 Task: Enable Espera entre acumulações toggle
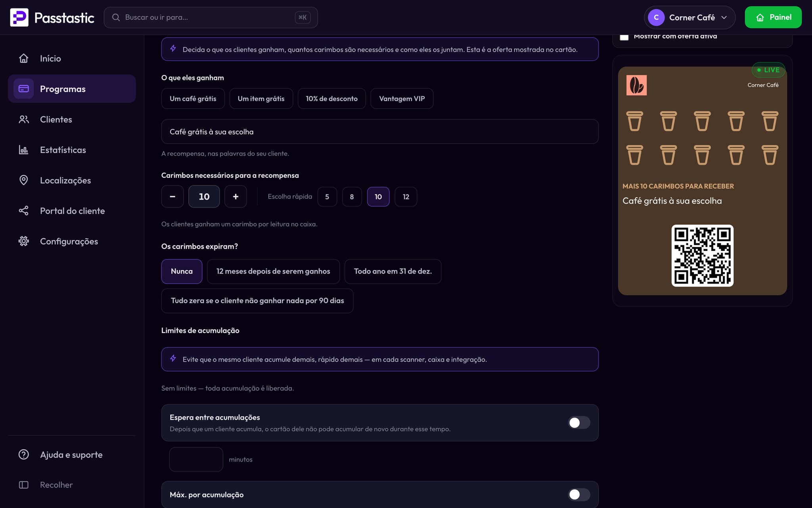point(579,423)
